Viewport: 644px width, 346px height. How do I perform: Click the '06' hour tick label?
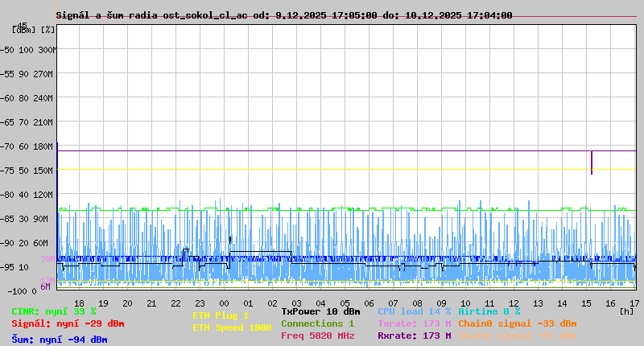tap(369, 303)
